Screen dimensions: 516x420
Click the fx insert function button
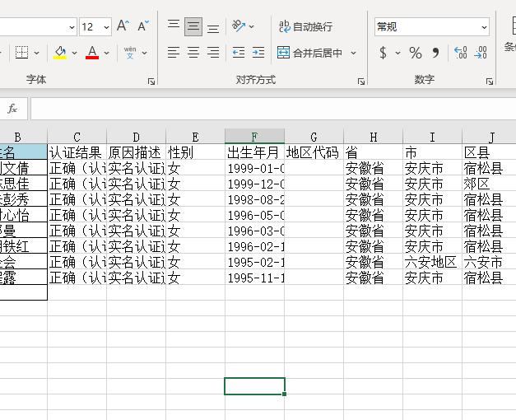click(12, 108)
